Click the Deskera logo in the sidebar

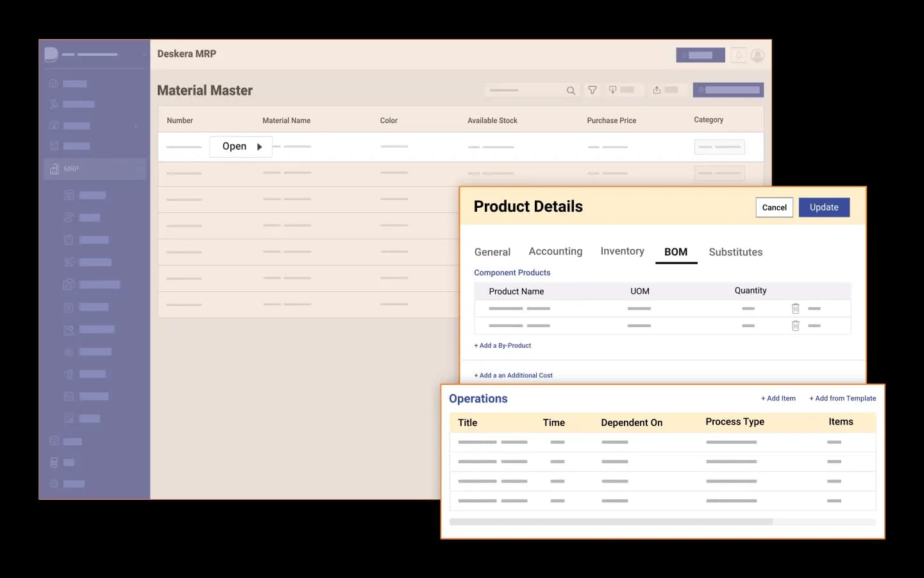[x=51, y=55]
